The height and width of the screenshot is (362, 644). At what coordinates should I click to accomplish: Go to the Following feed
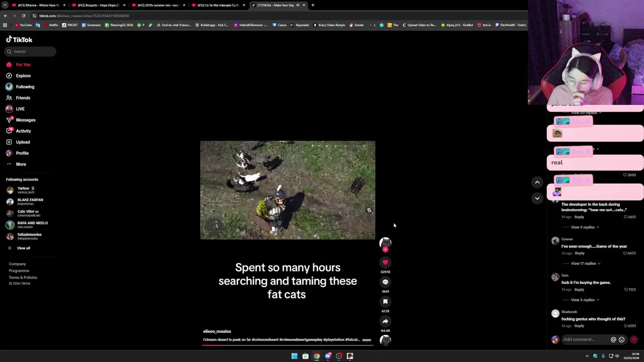coord(20,86)
